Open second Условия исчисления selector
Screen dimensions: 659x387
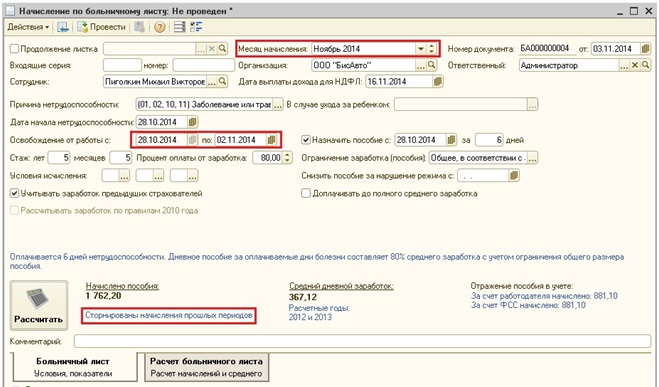pyautogui.click(x=158, y=176)
